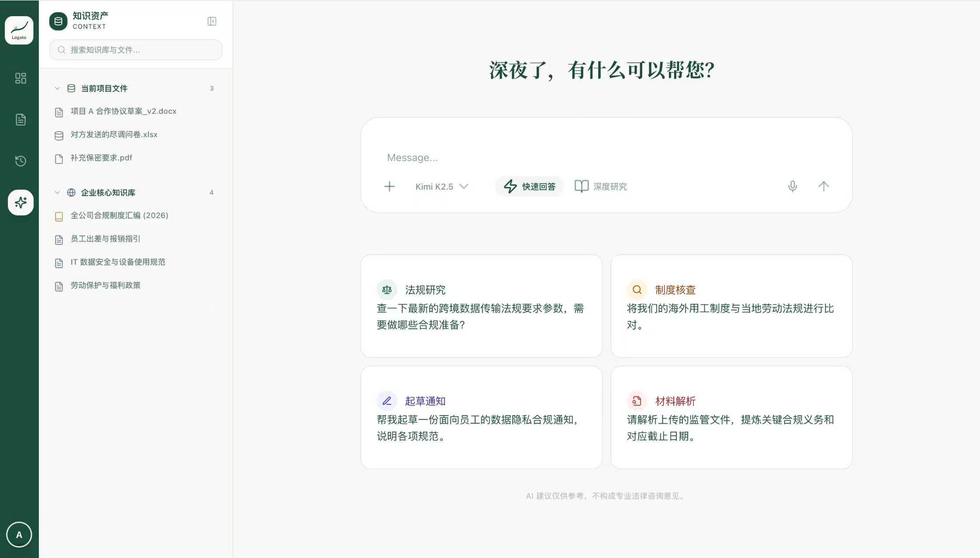Start voice input with microphone icon
Viewport: 980px width, 558px height.
pos(792,186)
